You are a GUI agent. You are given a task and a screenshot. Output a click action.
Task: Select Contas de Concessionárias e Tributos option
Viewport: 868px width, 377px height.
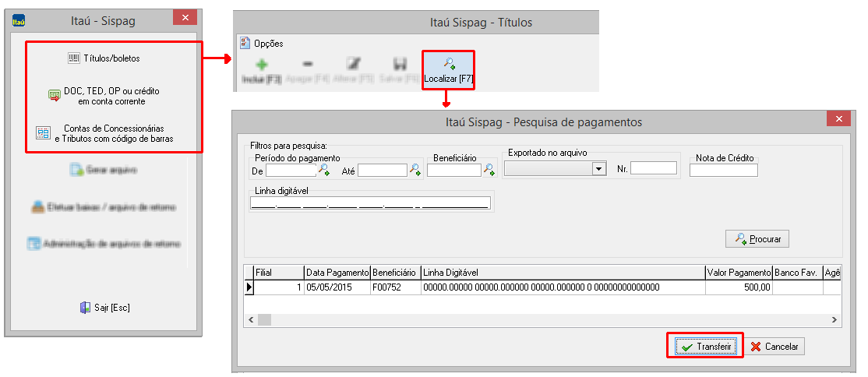click(x=106, y=133)
